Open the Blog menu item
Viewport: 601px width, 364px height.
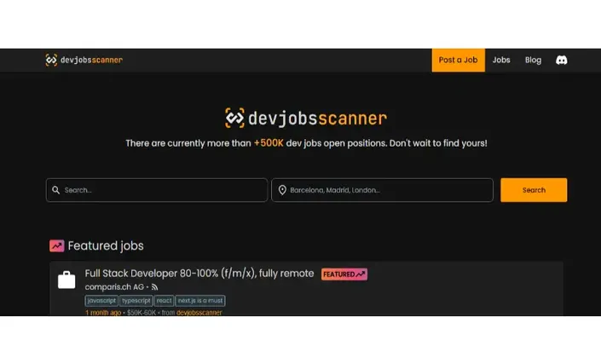click(x=533, y=61)
